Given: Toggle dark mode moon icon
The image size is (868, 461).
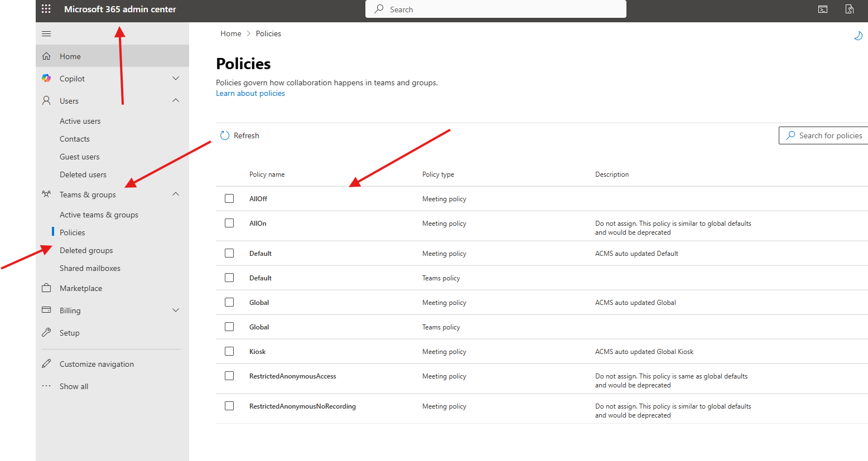Looking at the screenshot, I should (x=858, y=36).
